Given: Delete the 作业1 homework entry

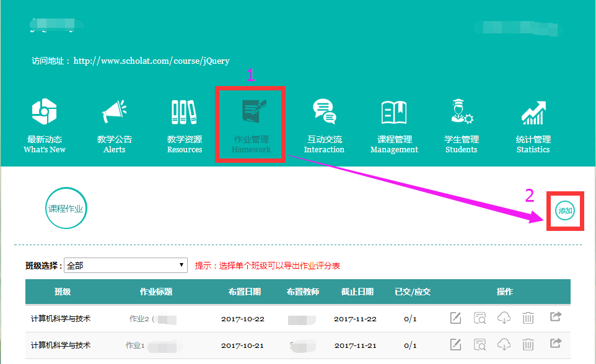Looking at the screenshot, I should point(528,344).
